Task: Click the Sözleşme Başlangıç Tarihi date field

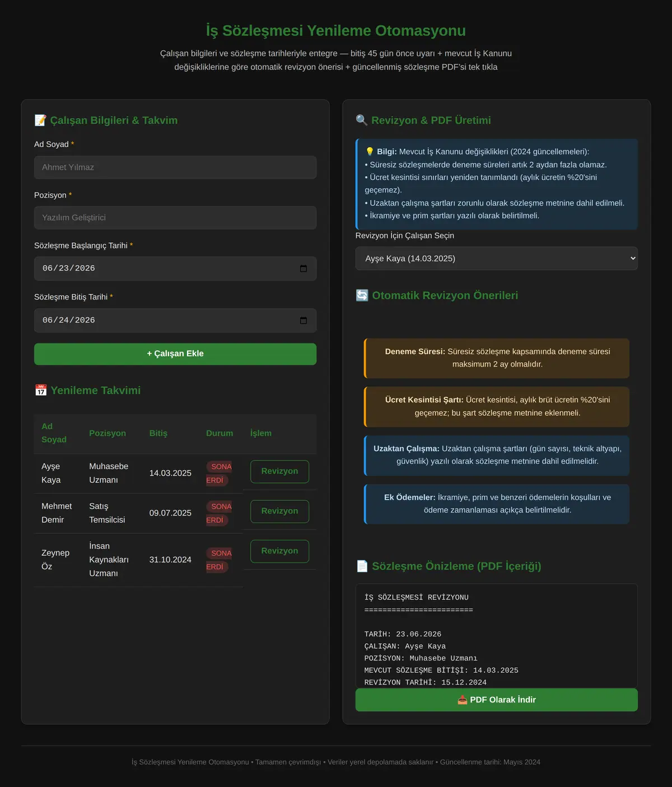Action: click(175, 269)
